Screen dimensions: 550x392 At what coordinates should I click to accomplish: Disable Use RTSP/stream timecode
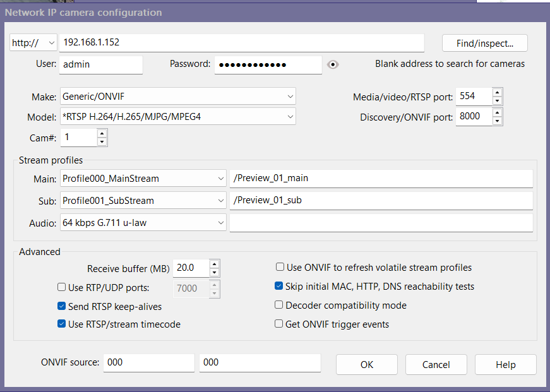(x=62, y=324)
